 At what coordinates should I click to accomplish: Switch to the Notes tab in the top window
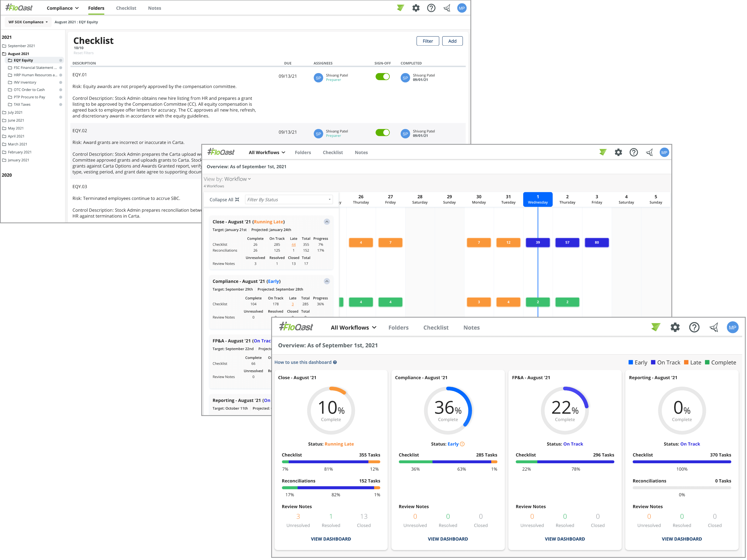tap(154, 8)
